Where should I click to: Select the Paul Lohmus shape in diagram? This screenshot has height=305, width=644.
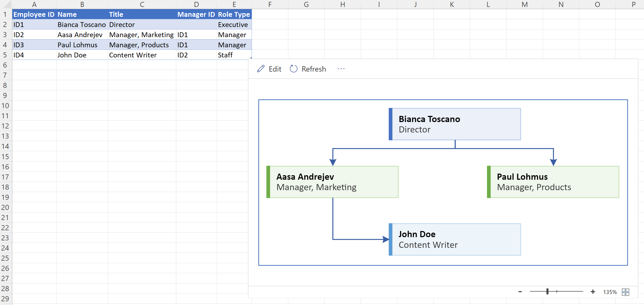(553, 182)
